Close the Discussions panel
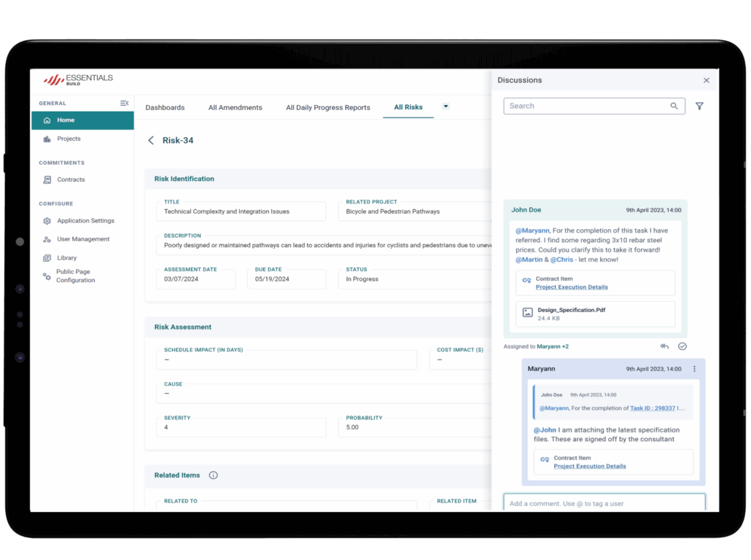The width and height of the screenshot is (751, 560). (706, 80)
